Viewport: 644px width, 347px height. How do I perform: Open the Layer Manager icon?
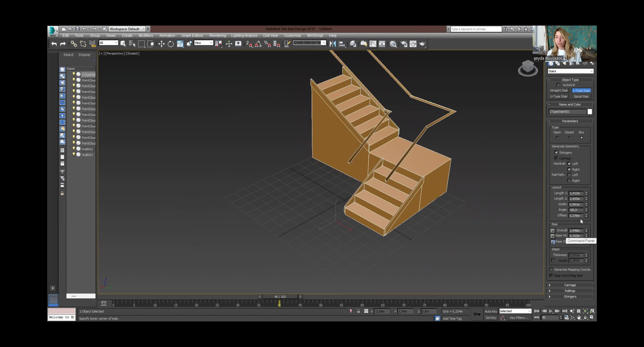pos(353,44)
